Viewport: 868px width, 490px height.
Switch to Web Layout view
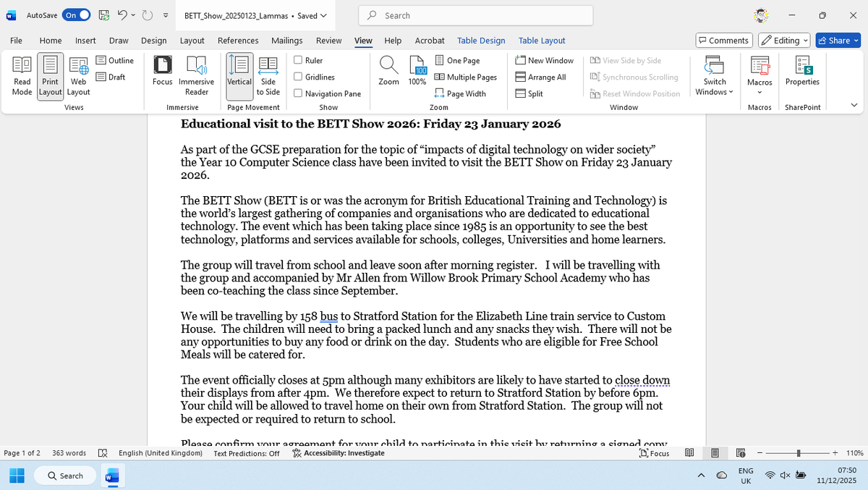click(78, 76)
